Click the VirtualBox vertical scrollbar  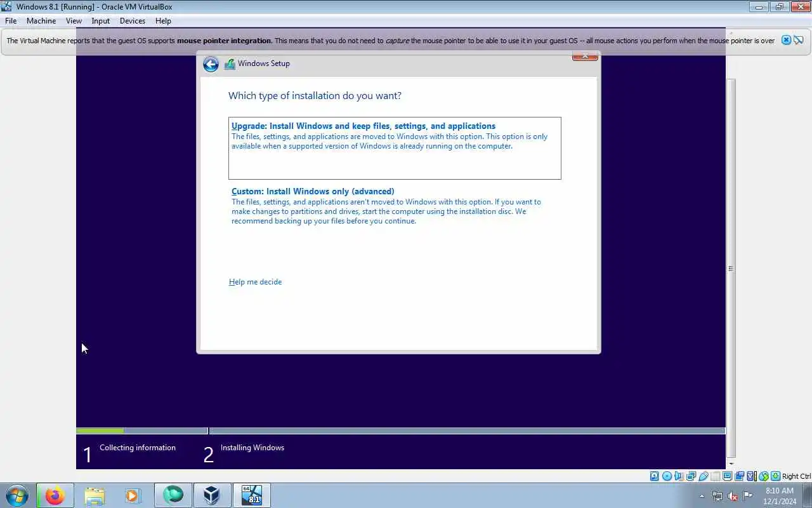tap(731, 268)
